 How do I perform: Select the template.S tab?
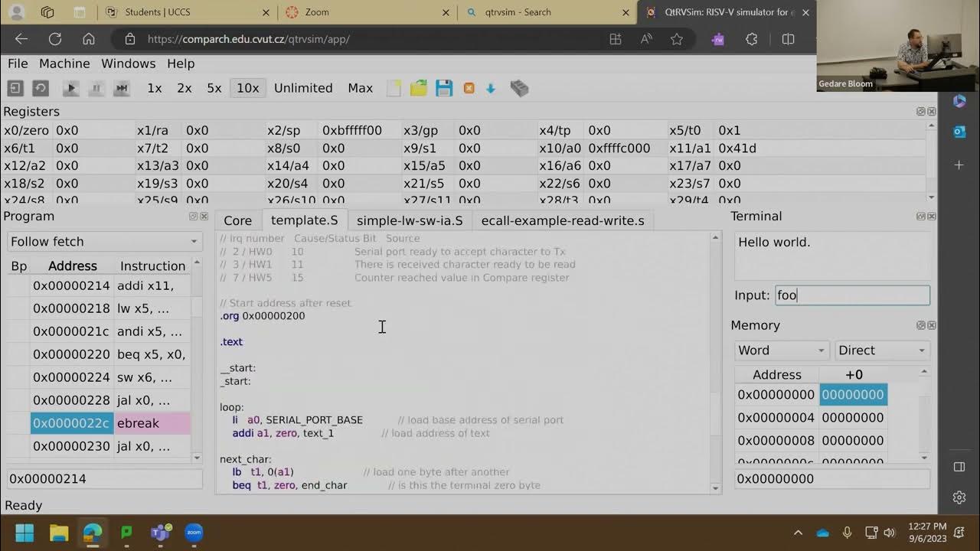point(305,220)
